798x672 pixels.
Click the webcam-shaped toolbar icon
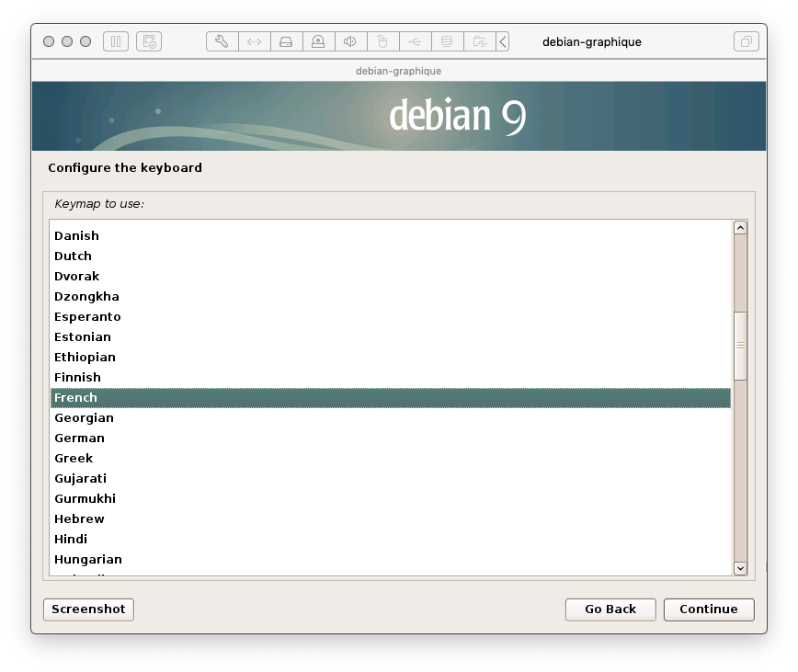click(x=319, y=41)
